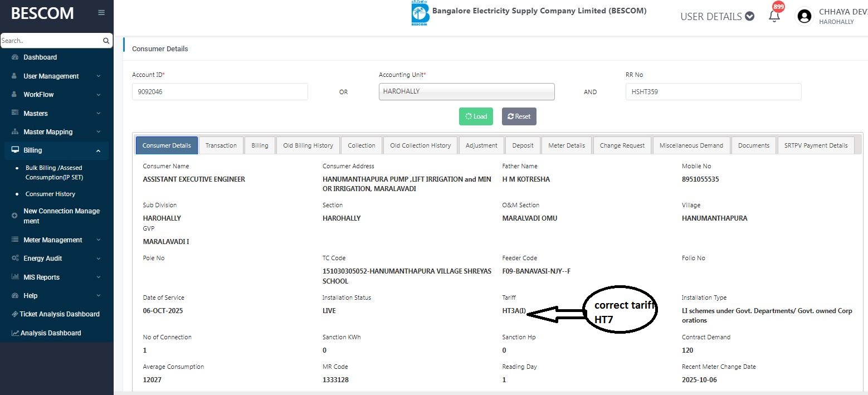Expand the MIS Reports submenu chevron

point(99,277)
